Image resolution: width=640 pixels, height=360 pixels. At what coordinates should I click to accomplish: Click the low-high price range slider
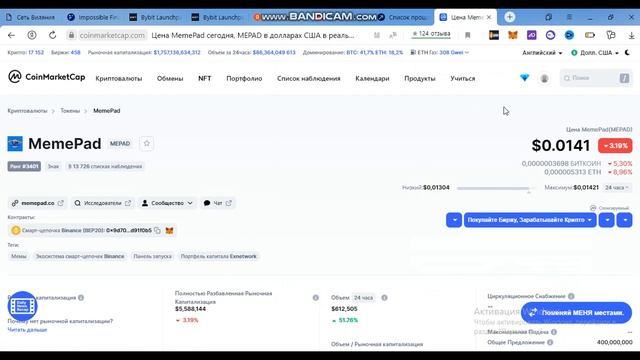(x=494, y=188)
